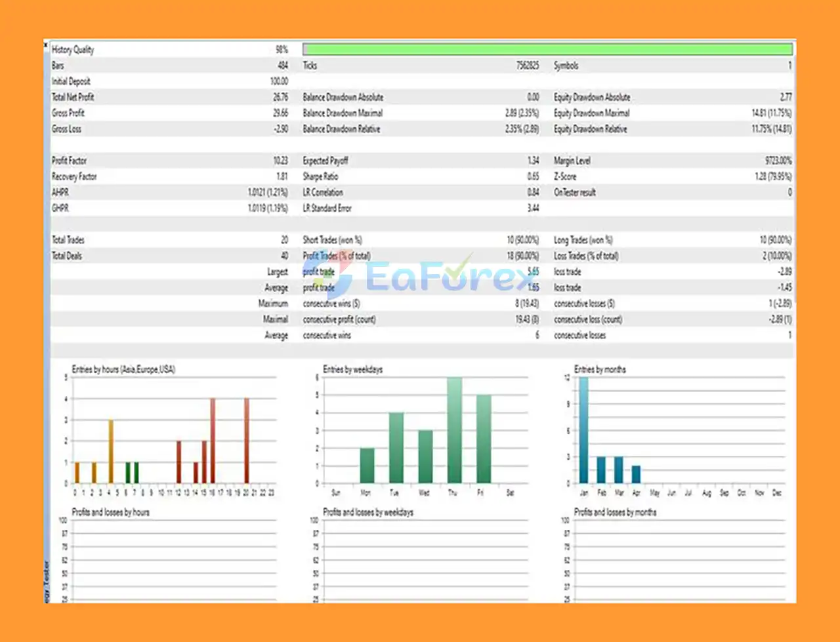This screenshot has width=840, height=642.
Task: Open the vertical Strategy Tester panel label
Action: click(47, 581)
